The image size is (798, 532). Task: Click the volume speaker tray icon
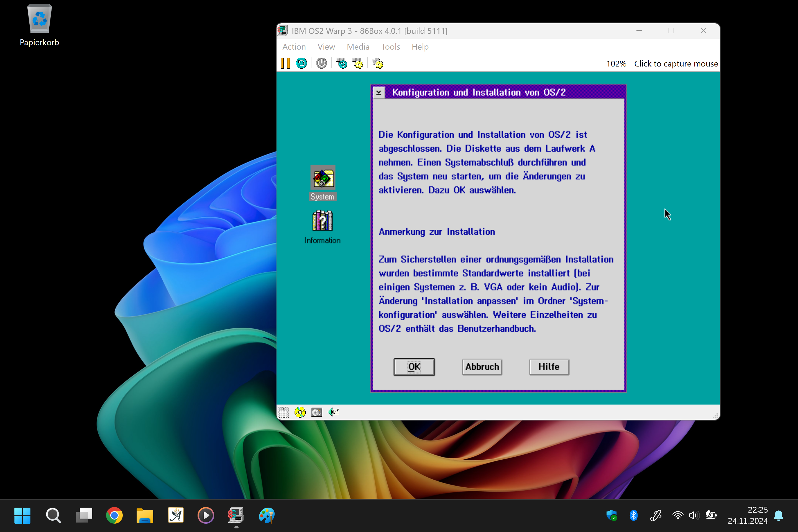pos(694,516)
